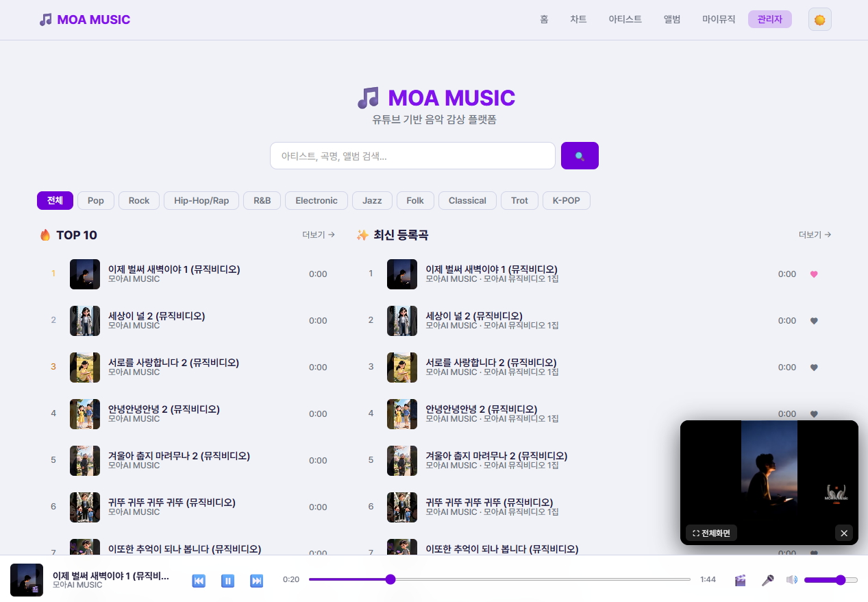Click TOP 10 thumbnail for 세상이 널 2
The width and height of the screenshot is (868, 602).
coord(85,321)
